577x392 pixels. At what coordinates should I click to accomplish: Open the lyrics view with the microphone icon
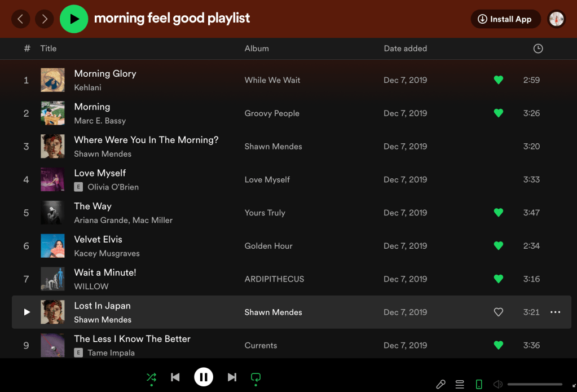click(441, 384)
